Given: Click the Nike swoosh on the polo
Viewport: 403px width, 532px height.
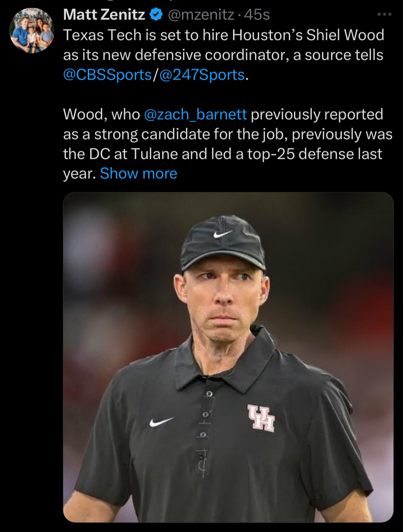Looking at the screenshot, I should point(162,422).
